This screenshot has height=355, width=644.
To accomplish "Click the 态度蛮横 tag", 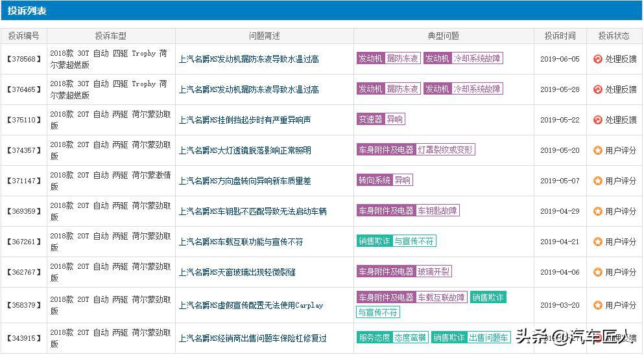I will tap(411, 338).
